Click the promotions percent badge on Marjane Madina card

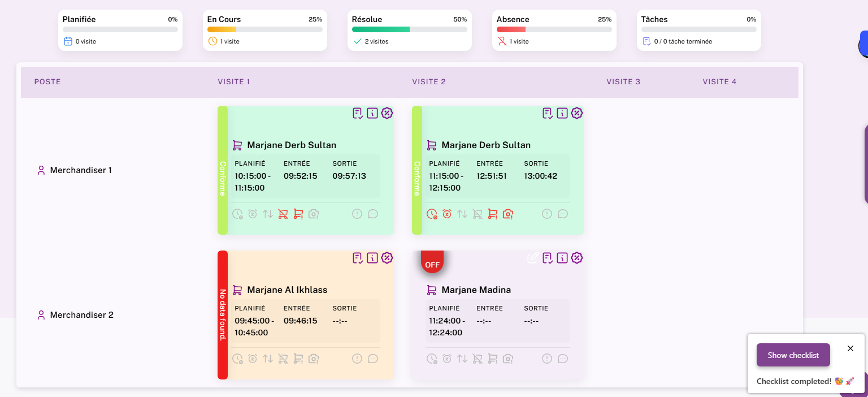pyautogui.click(x=576, y=258)
